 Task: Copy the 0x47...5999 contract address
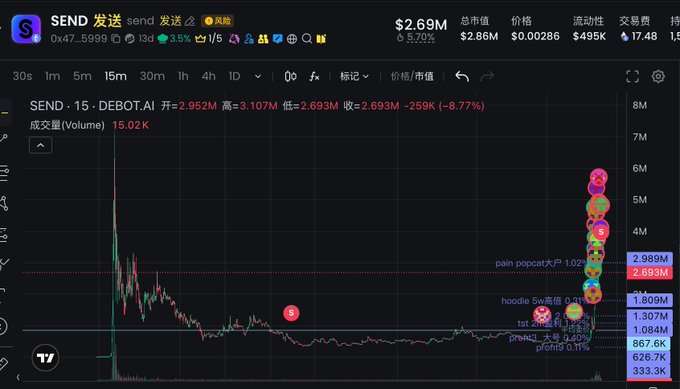tap(116, 39)
